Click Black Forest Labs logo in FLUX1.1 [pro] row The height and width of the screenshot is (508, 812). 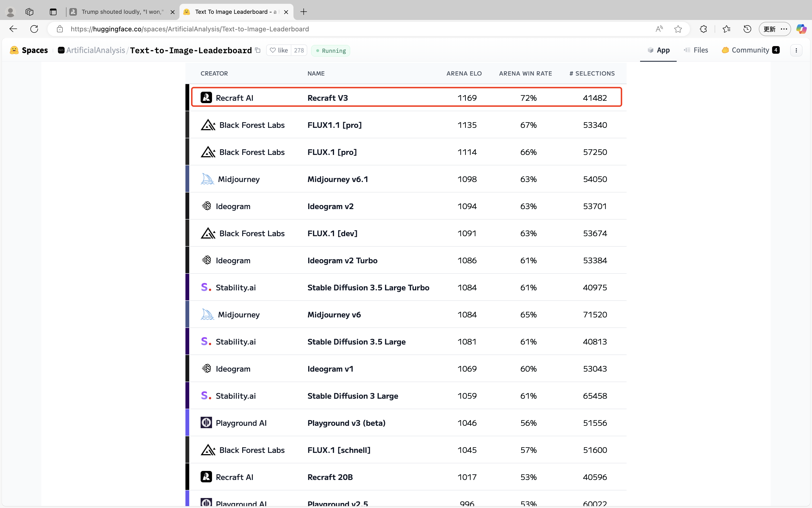pos(208,125)
